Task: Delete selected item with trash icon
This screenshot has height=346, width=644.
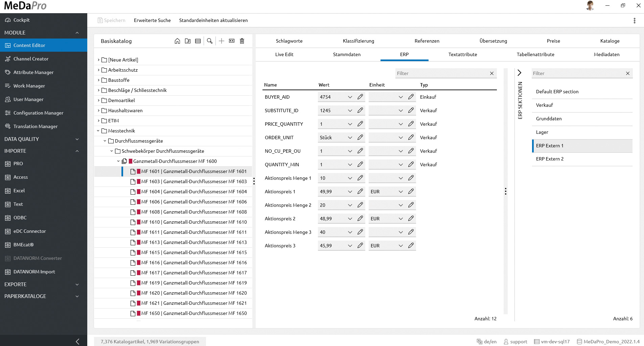Action: point(242,41)
